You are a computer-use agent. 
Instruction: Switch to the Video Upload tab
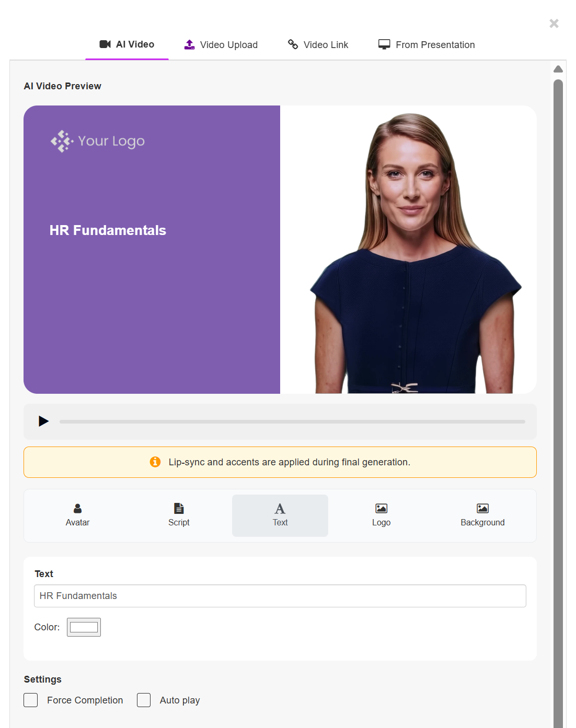click(x=221, y=45)
